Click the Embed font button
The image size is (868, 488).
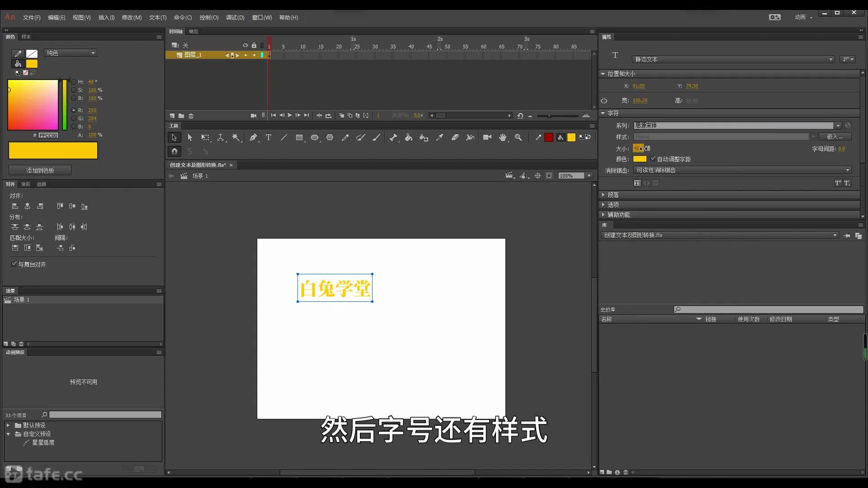pos(835,136)
